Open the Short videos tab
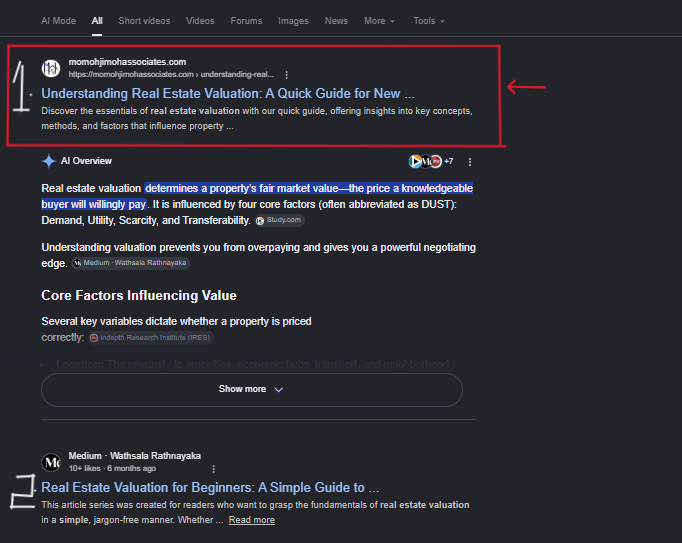The width and height of the screenshot is (682, 543). (x=144, y=21)
